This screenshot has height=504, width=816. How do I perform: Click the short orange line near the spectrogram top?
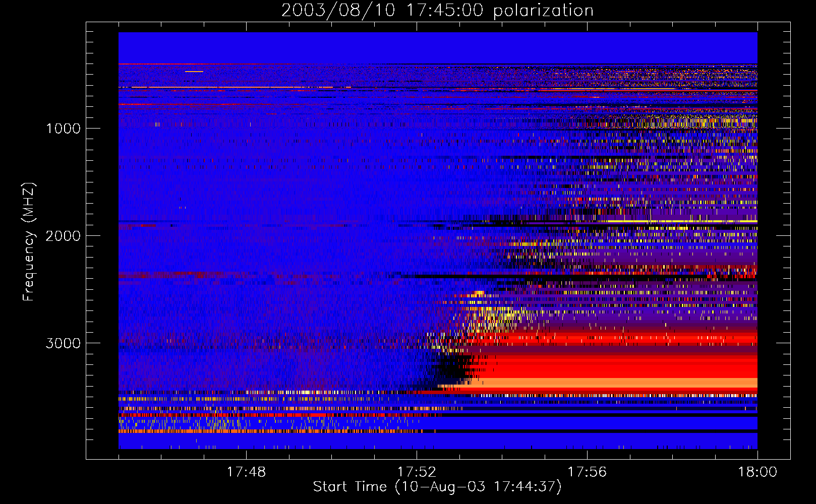[194, 72]
